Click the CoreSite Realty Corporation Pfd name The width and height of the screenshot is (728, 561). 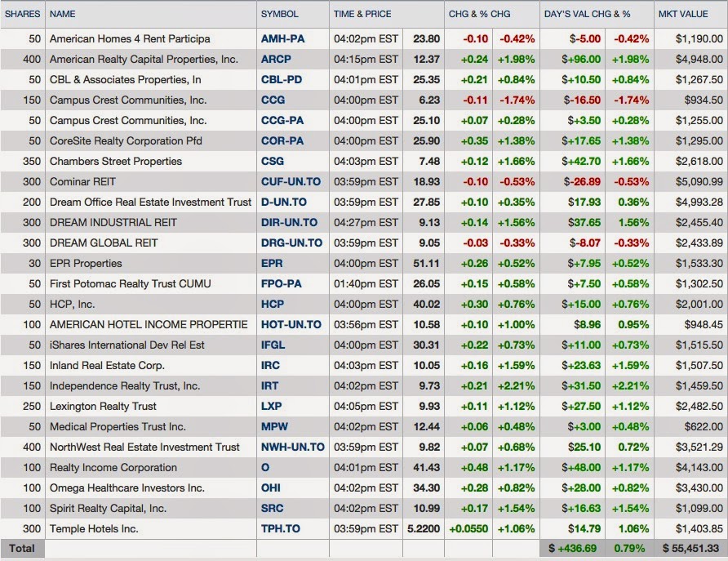pyautogui.click(x=126, y=141)
